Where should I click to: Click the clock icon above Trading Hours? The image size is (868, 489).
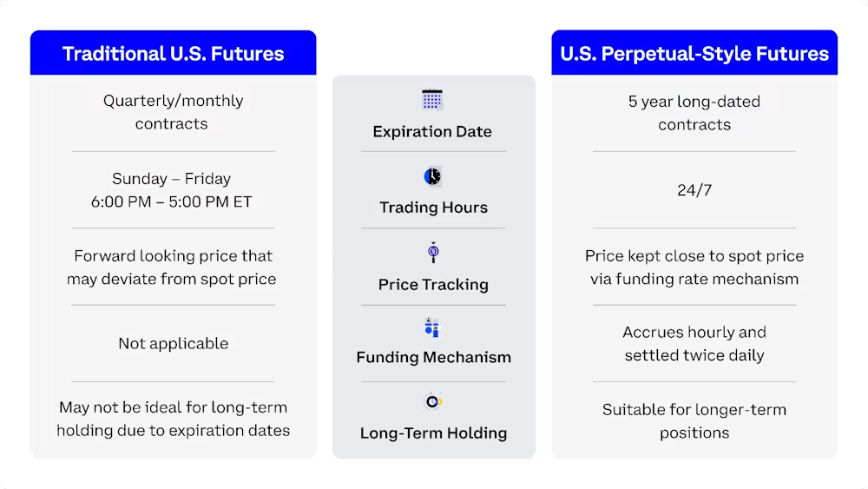(x=432, y=176)
